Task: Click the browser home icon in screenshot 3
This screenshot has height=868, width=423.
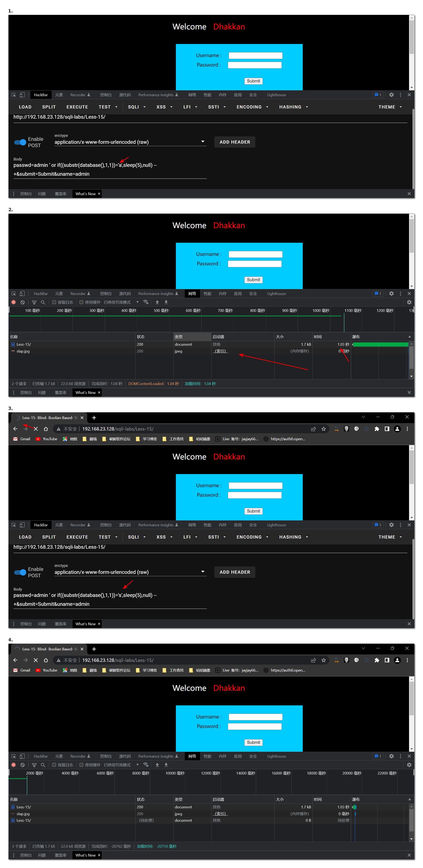Action: (46, 429)
